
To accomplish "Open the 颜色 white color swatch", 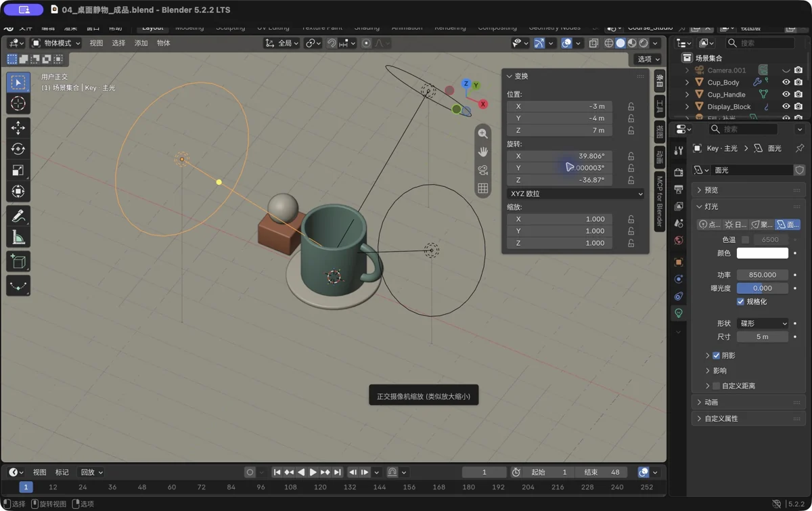I will coord(763,253).
